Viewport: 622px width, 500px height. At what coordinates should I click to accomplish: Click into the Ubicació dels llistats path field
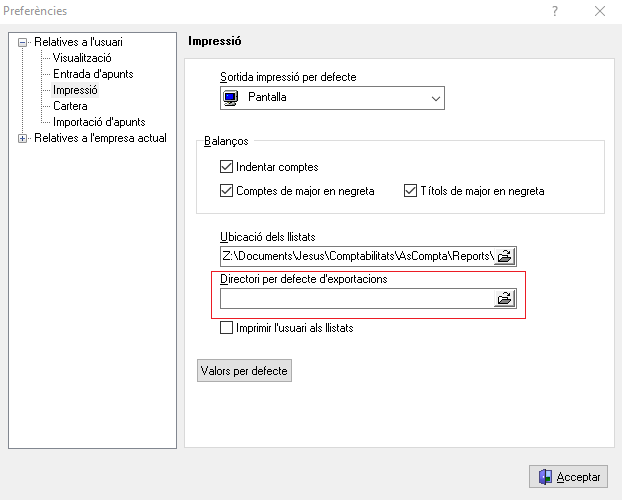[x=357, y=256]
